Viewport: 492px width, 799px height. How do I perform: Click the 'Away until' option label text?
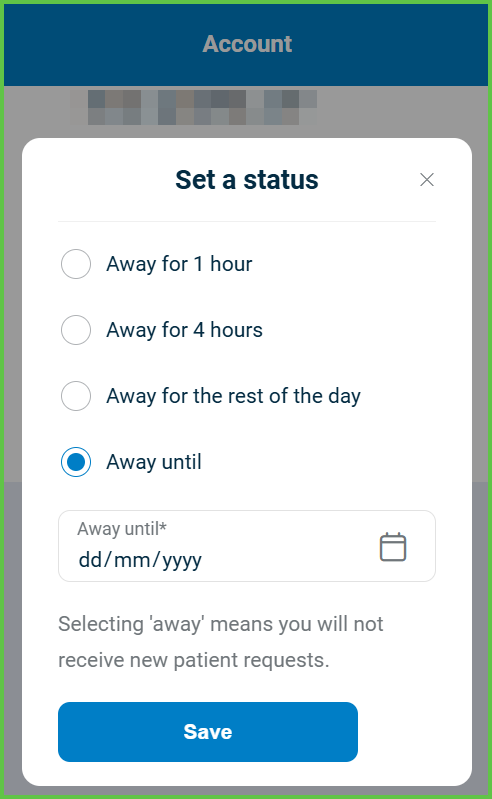(x=154, y=462)
